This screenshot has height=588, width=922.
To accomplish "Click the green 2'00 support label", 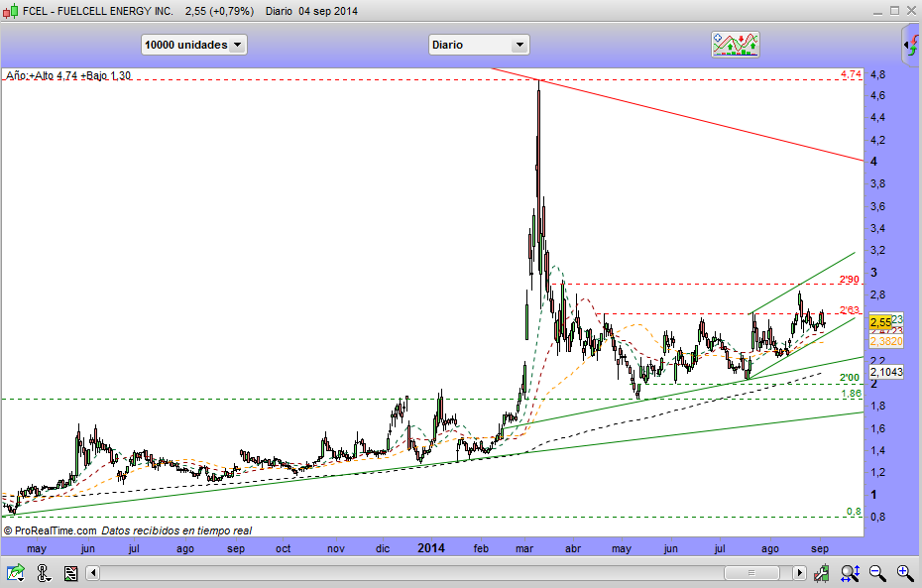I will pyautogui.click(x=849, y=378).
